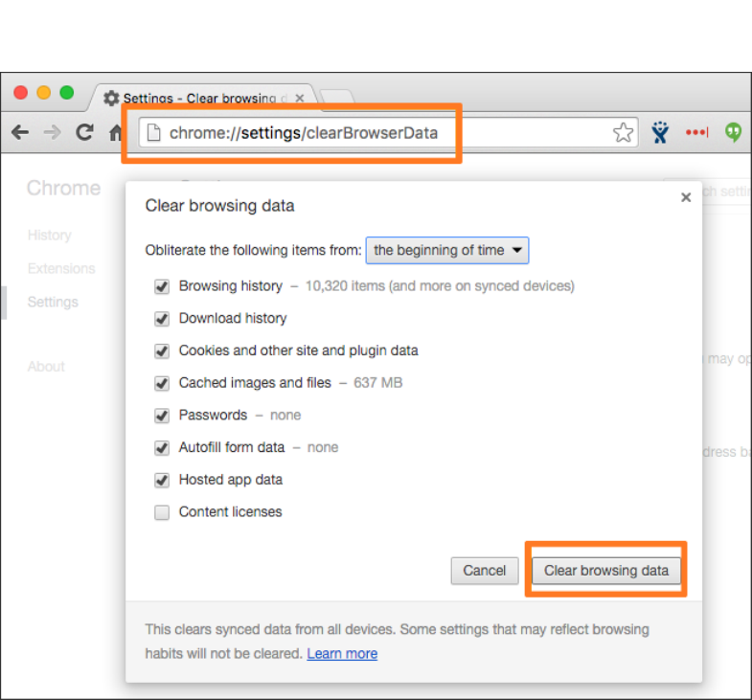Open History in the sidebar
The width and height of the screenshot is (752, 700).
click(50, 235)
